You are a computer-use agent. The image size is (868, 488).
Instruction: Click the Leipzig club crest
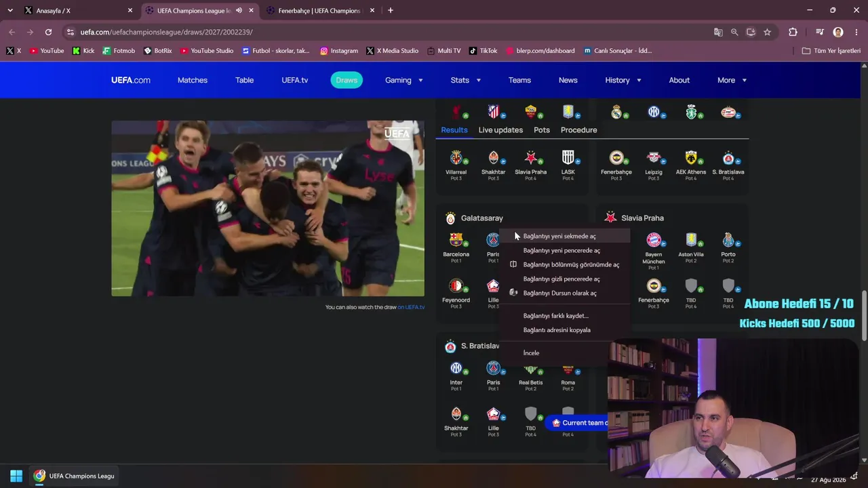(x=654, y=158)
